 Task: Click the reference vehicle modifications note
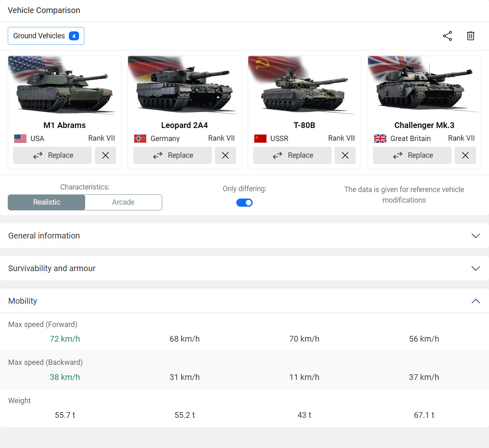(x=404, y=195)
